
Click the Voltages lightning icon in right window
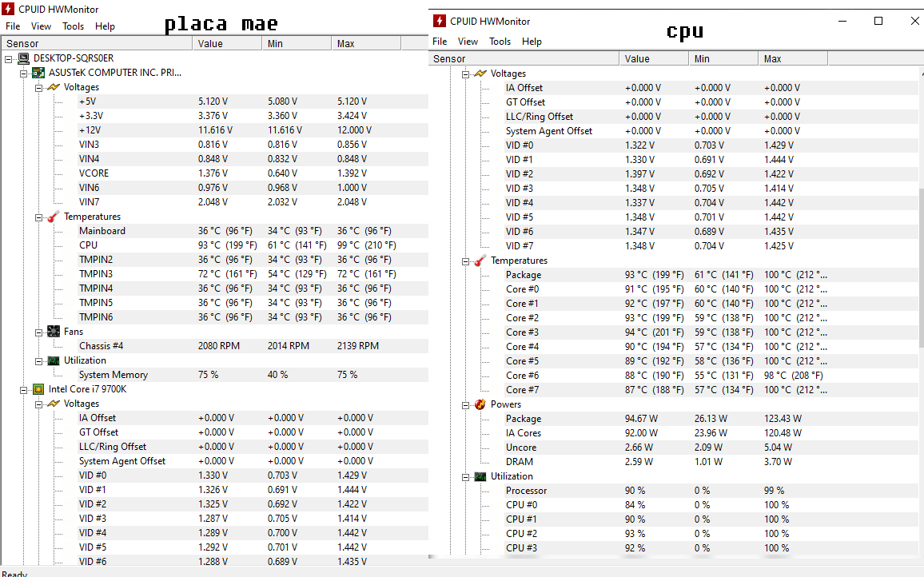pos(480,74)
